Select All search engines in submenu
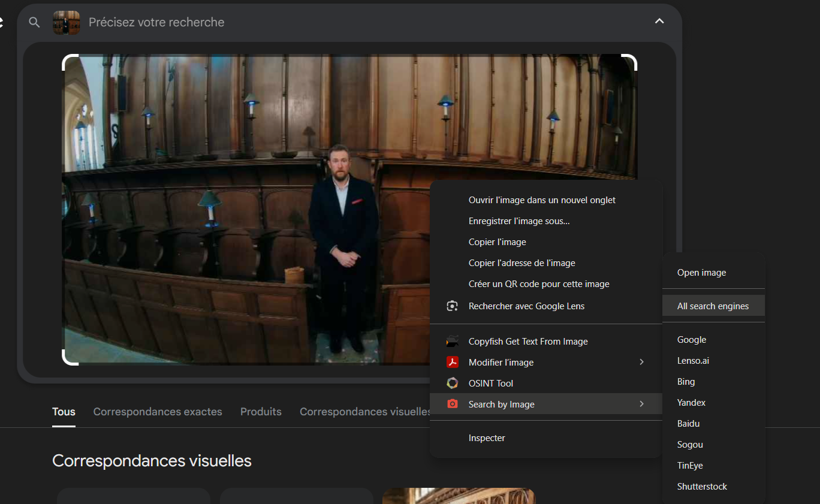The width and height of the screenshot is (820, 504). click(x=713, y=306)
